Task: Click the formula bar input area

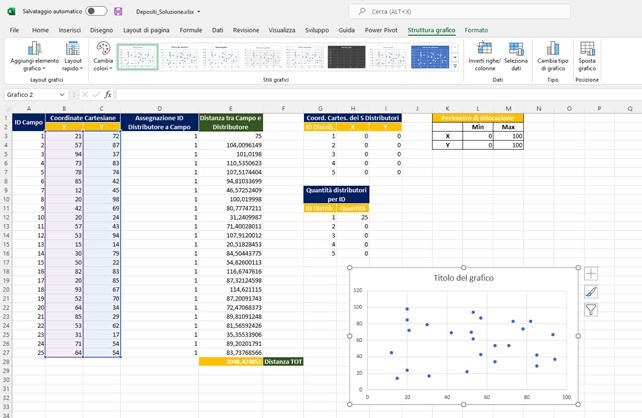Action: point(379,95)
